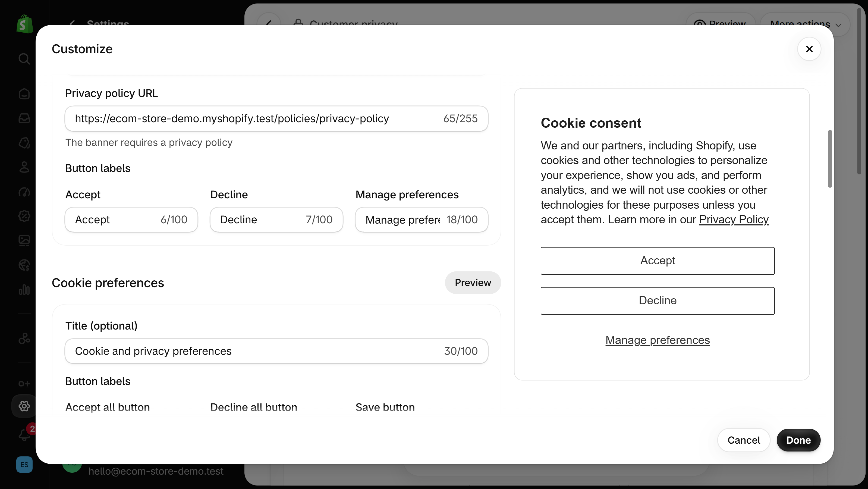Open Settings via the gear icon
Screen dimensions: 868x489
tap(24, 406)
